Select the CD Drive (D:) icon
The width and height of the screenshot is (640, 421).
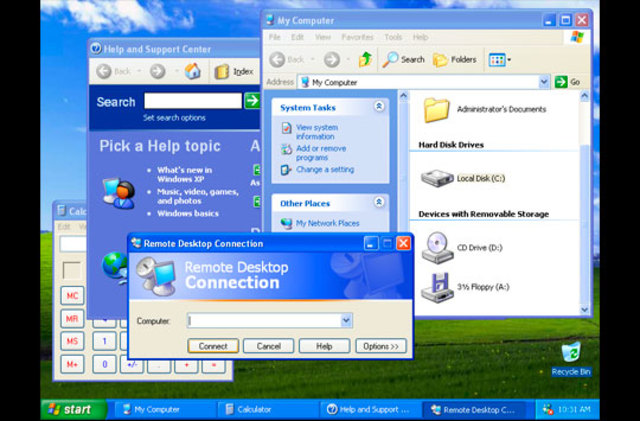(437, 247)
